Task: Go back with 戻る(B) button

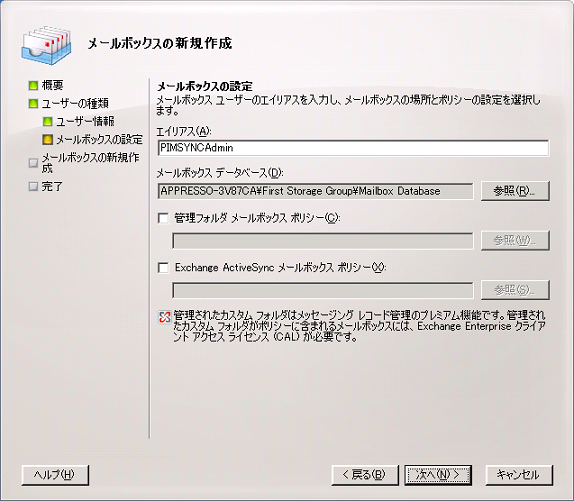Action: [365, 475]
